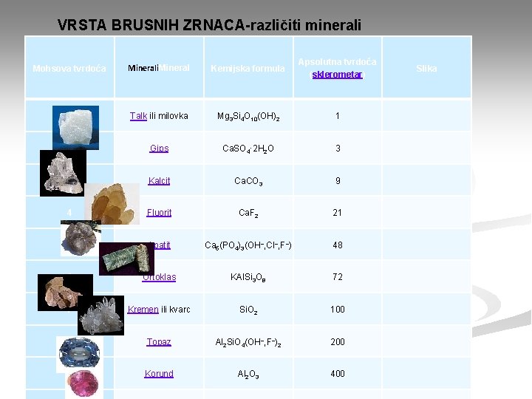The image size is (532, 399).
Task: Open the Fluorit link
Action: [x=159, y=213]
